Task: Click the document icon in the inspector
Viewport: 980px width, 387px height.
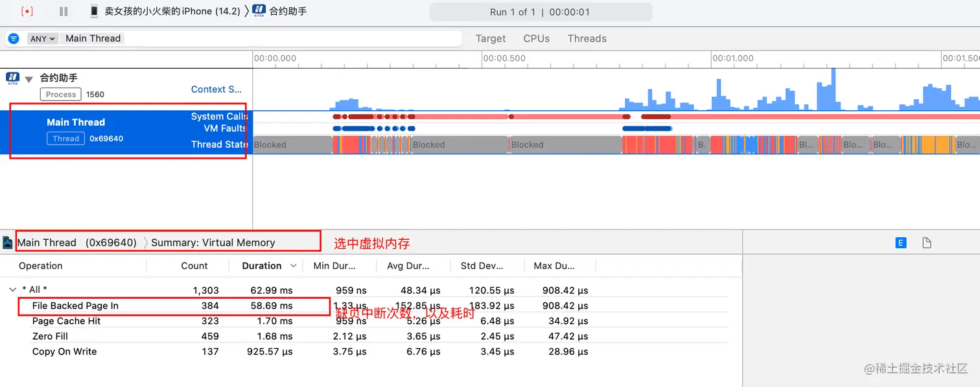Action: click(x=927, y=242)
